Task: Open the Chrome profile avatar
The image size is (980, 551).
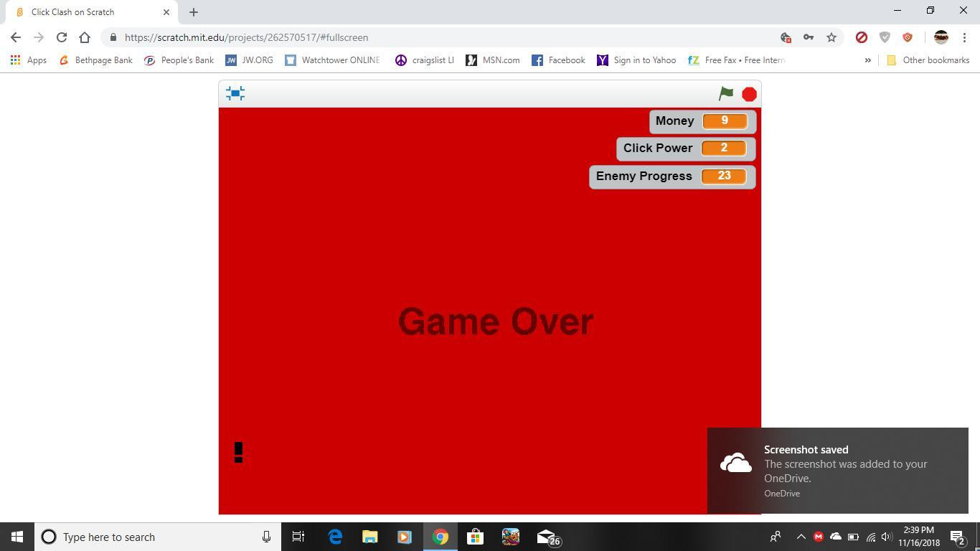Action: coord(941,37)
